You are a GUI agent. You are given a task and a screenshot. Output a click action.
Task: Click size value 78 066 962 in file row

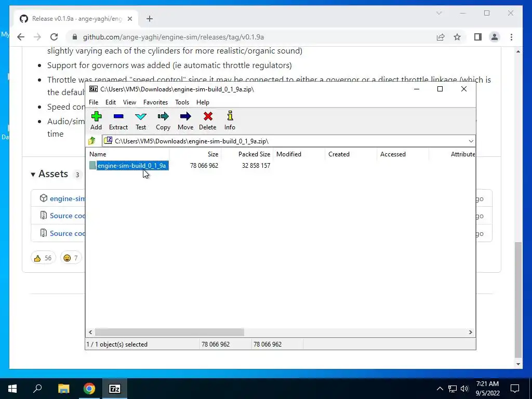pos(204,166)
